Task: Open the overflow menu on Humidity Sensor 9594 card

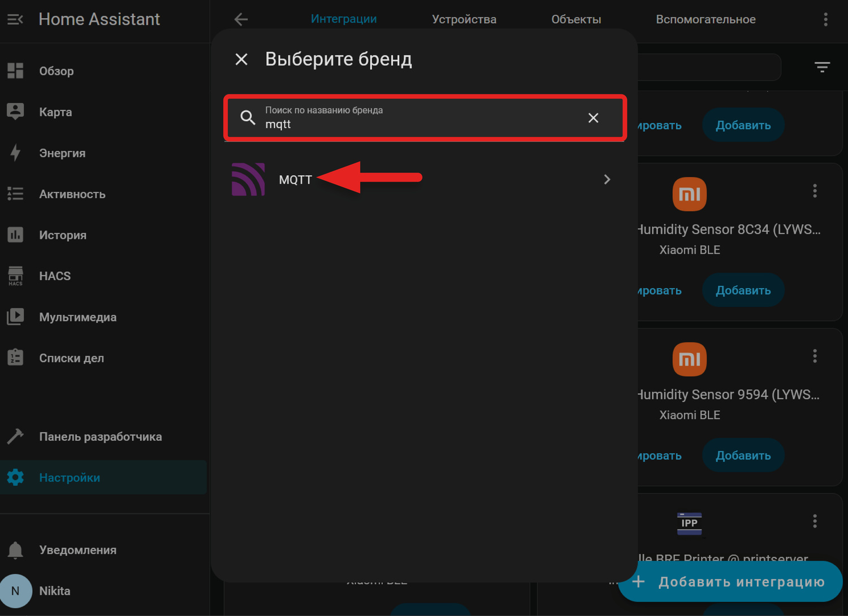Action: point(815,356)
